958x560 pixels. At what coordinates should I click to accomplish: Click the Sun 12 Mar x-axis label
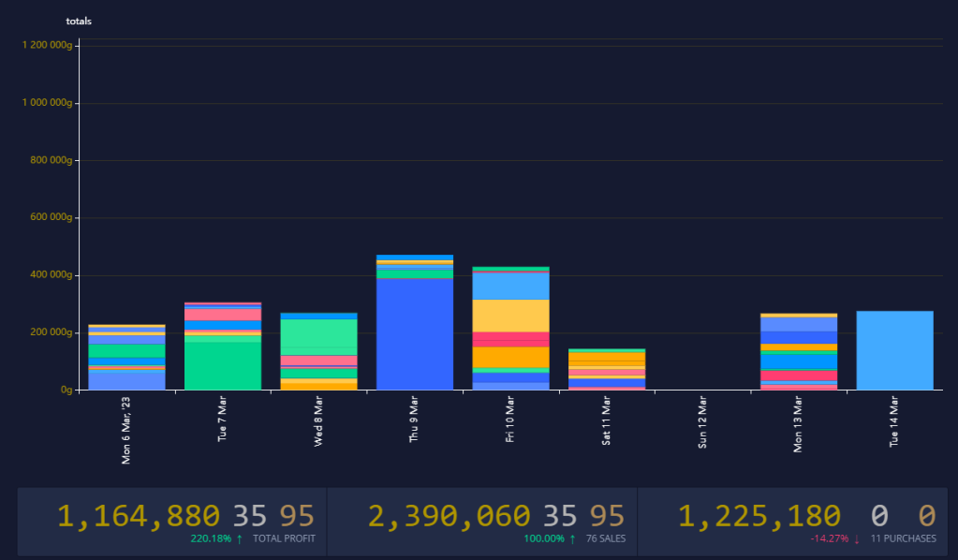coord(702,426)
